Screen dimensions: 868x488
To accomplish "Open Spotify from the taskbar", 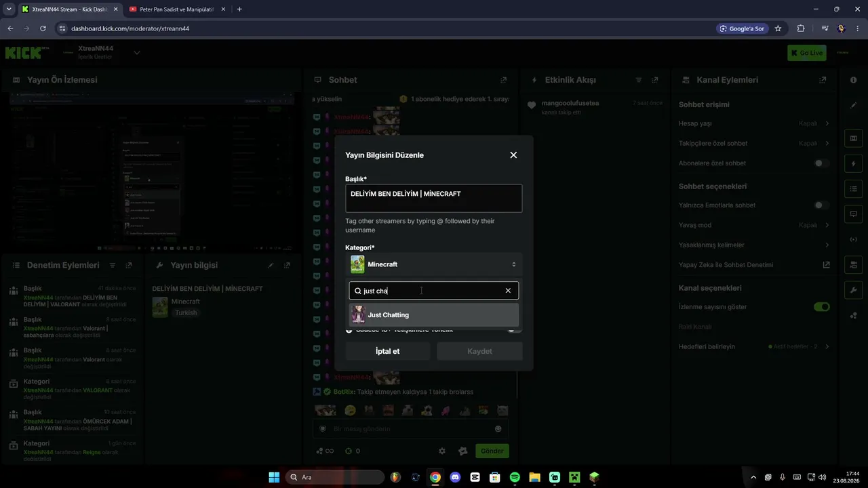I will click(515, 477).
